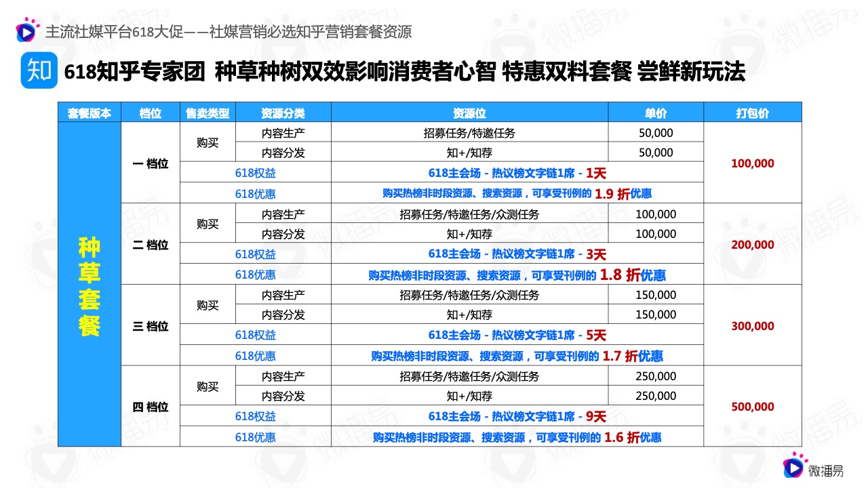This screenshot has width=868, height=488.
Task: Click the 打包价 column header
Action: [753, 113]
